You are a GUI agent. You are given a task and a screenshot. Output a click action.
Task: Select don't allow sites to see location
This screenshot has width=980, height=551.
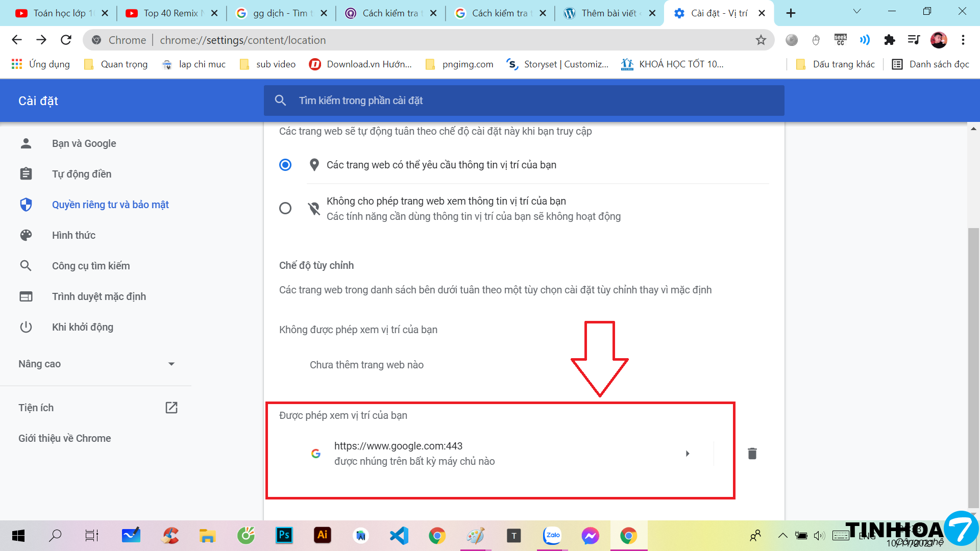[x=285, y=208]
